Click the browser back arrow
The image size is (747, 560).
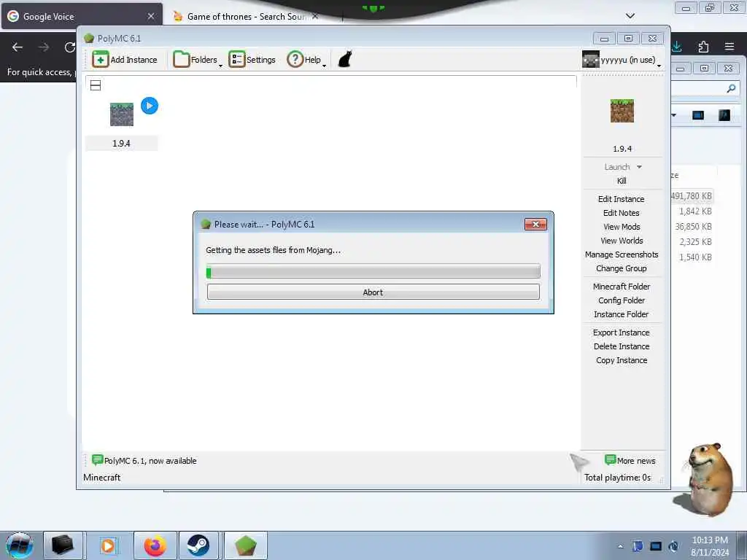point(18,47)
